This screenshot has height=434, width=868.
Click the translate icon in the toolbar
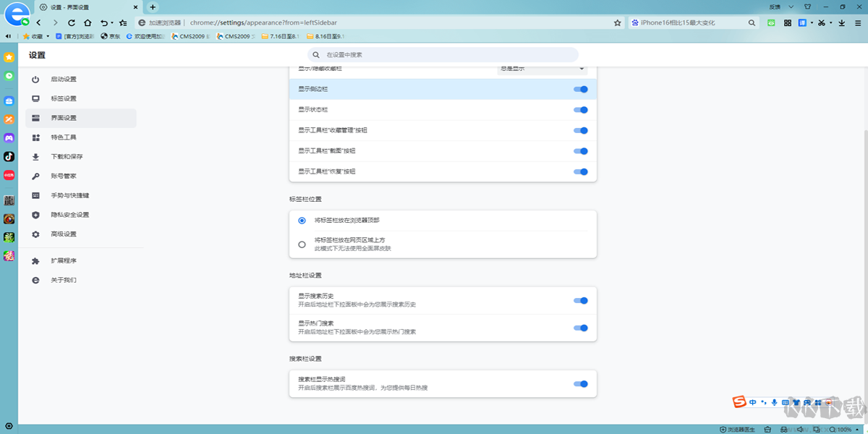coord(801,22)
